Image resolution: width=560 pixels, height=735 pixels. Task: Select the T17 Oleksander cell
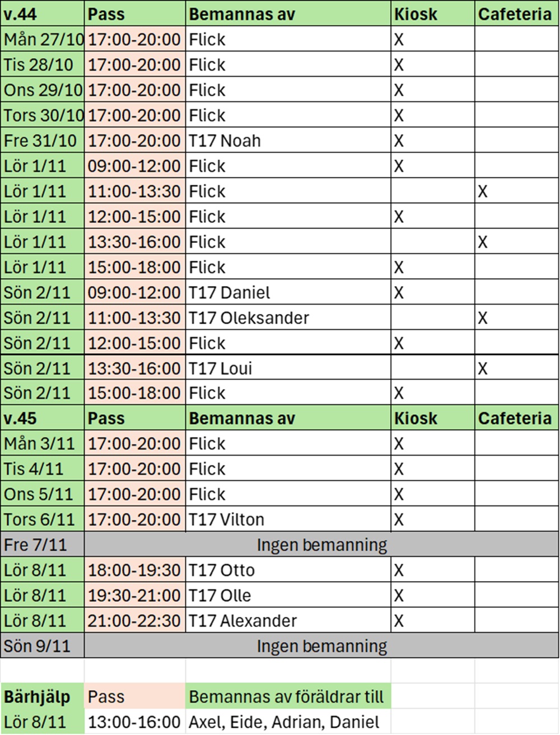288,318
